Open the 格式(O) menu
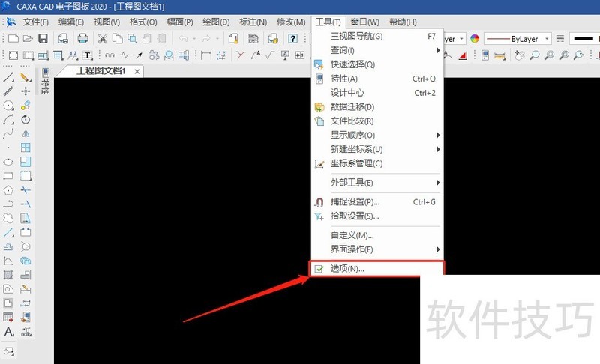The height and width of the screenshot is (364, 600). (x=143, y=22)
